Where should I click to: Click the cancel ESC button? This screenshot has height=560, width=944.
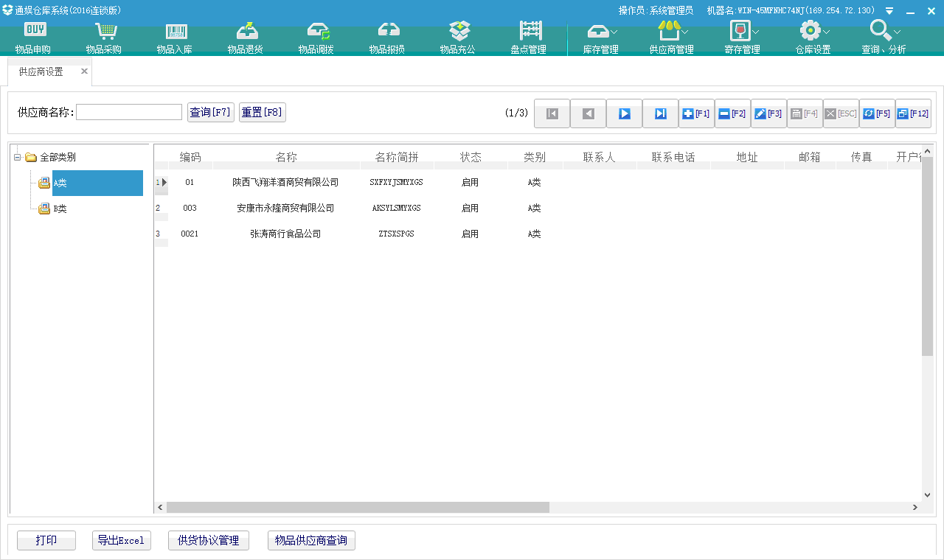pyautogui.click(x=841, y=113)
